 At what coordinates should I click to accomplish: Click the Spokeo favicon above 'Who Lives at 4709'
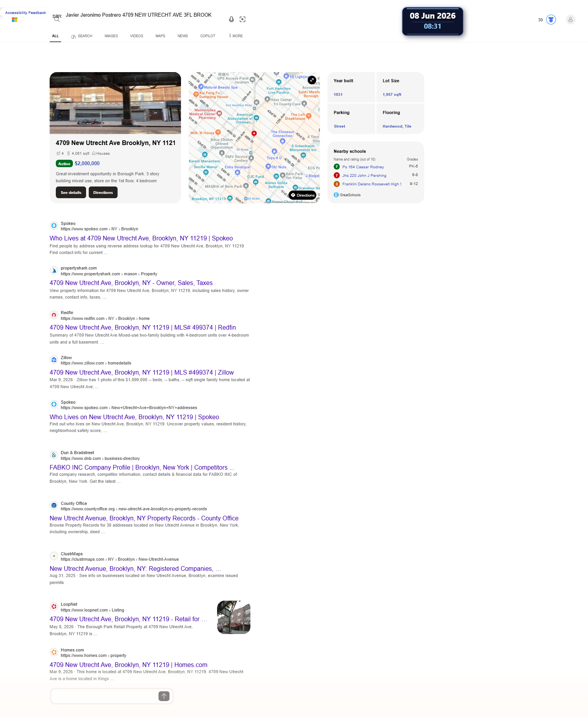pos(54,225)
